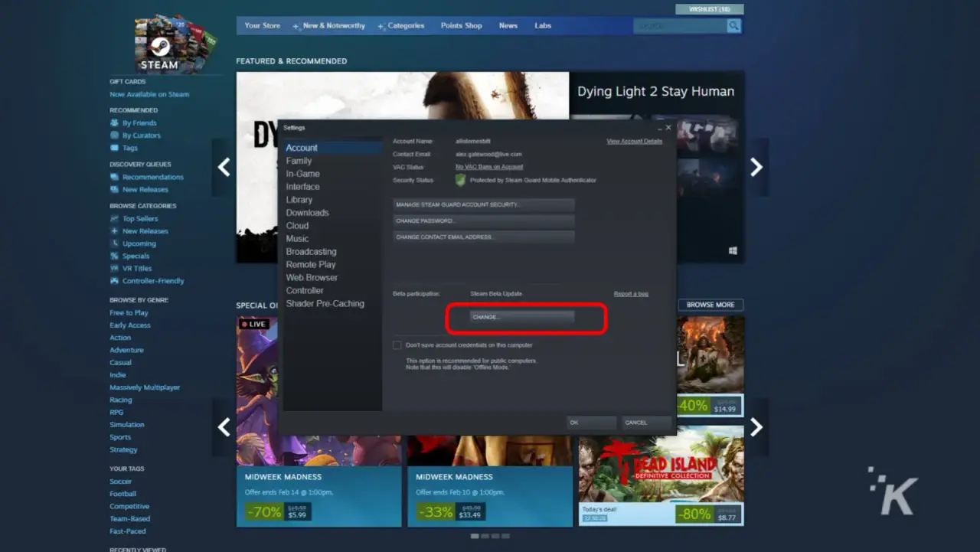Click the Dead Island Definitive Collection tile
Viewport: 980px width, 552px height.
coord(661,476)
